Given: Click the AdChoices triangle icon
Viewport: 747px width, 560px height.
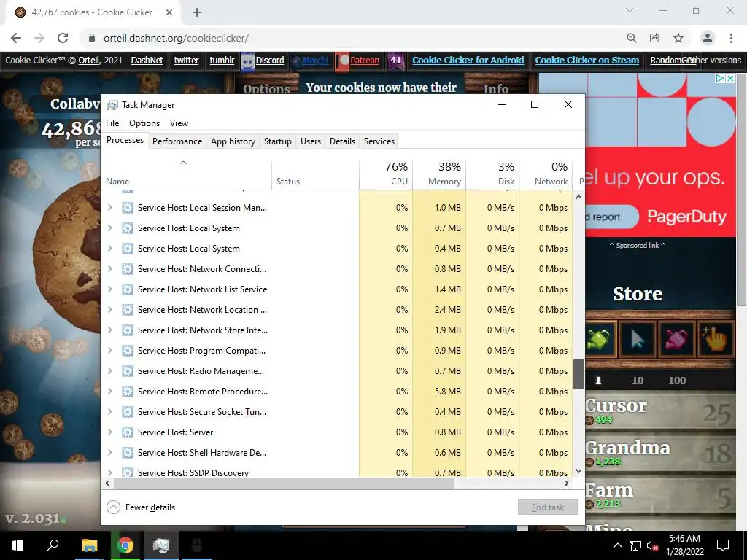Looking at the screenshot, I should click(720, 79).
